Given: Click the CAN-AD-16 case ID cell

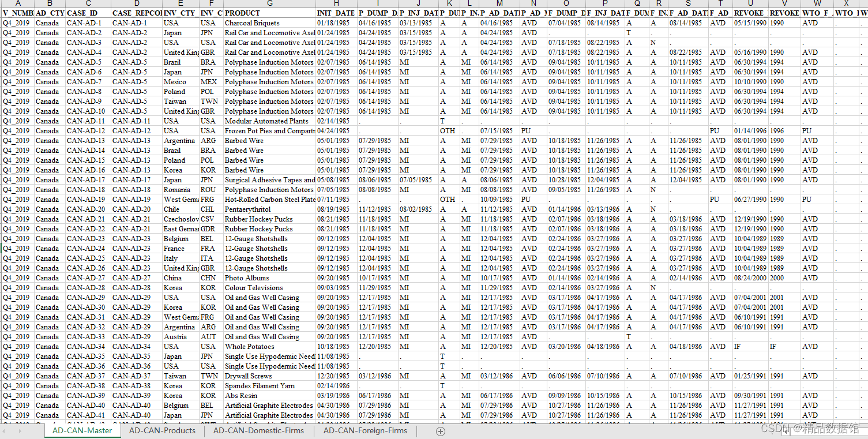Looking at the screenshot, I should pyautogui.click(x=88, y=170).
